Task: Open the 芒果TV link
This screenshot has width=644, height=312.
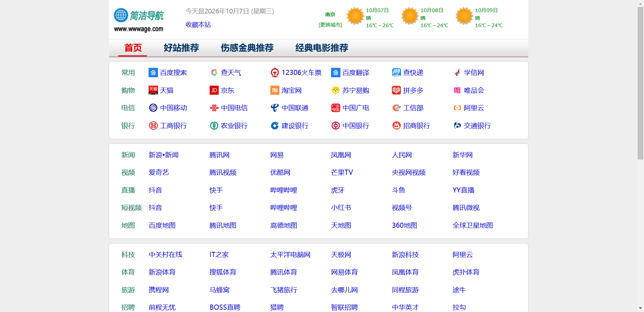Action: click(342, 172)
